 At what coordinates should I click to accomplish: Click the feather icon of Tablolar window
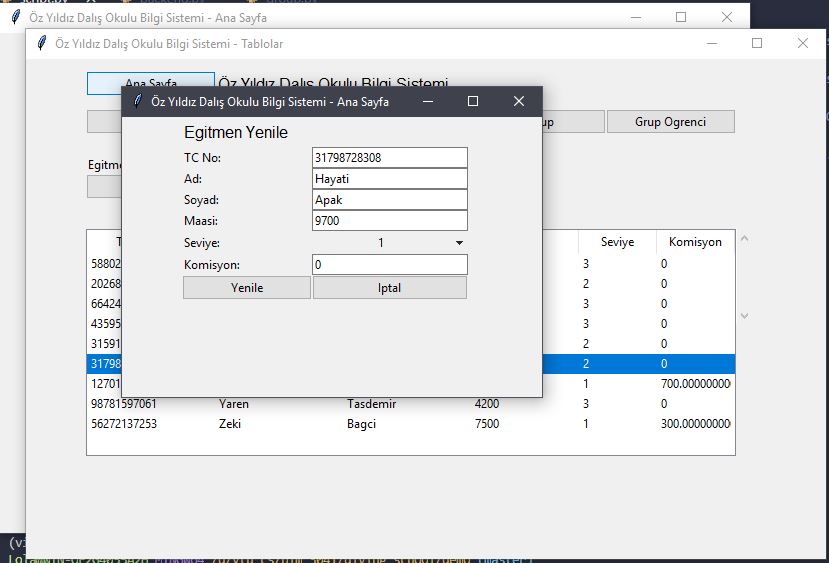tap(42, 43)
